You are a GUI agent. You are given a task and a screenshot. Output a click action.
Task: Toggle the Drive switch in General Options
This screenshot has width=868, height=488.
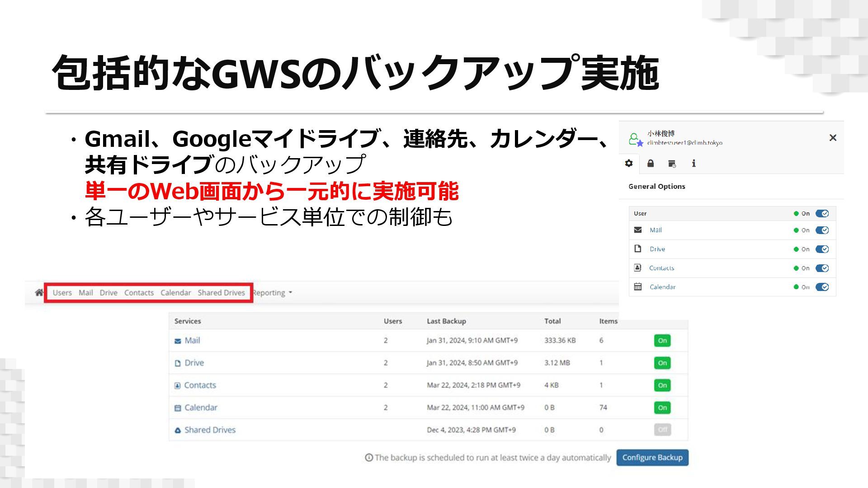click(822, 249)
